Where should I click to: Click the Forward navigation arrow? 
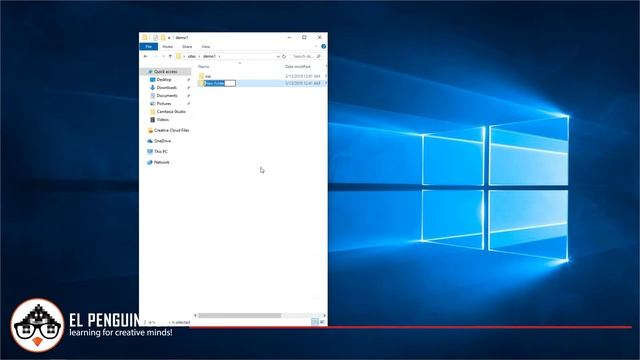[156, 56]
